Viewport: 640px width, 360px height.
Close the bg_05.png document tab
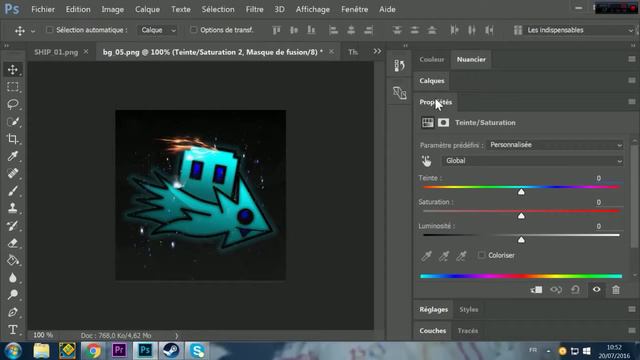(331, 52)
